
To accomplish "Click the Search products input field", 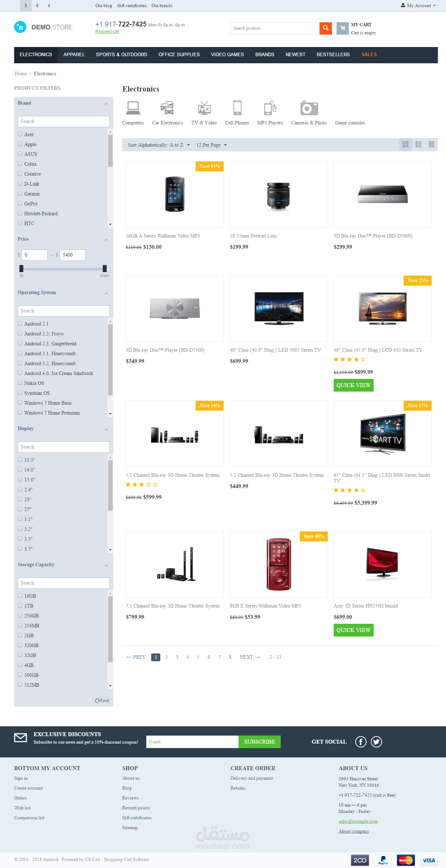I will [x=275, y=28].
